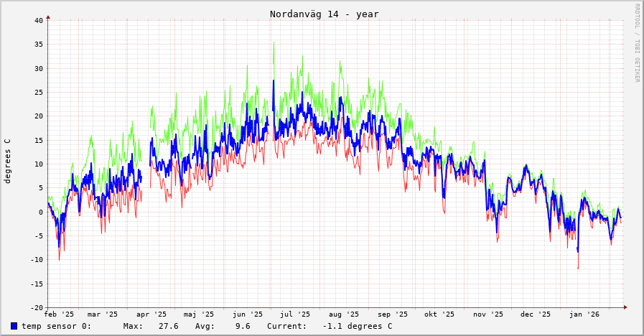Screen dimensions: 644x336
Task: Select the jan '26 x-axis label
Action: pos(584,314)
